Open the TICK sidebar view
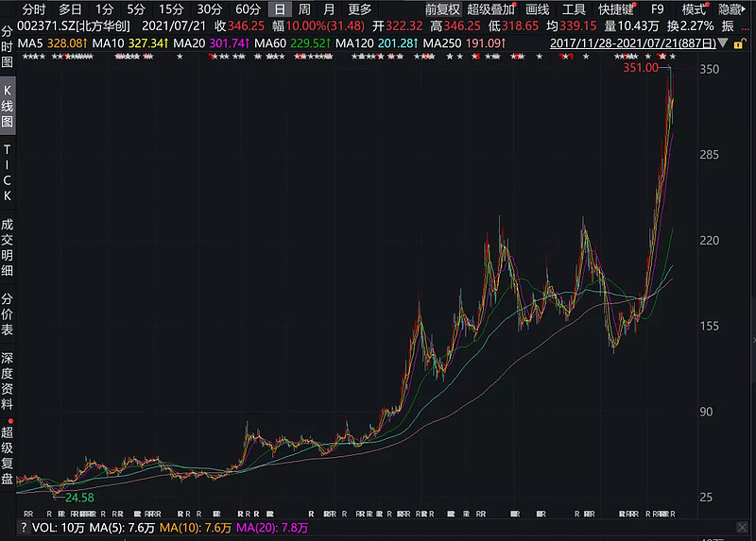Screen dimensions: 756x541 (x=7, y=173)
